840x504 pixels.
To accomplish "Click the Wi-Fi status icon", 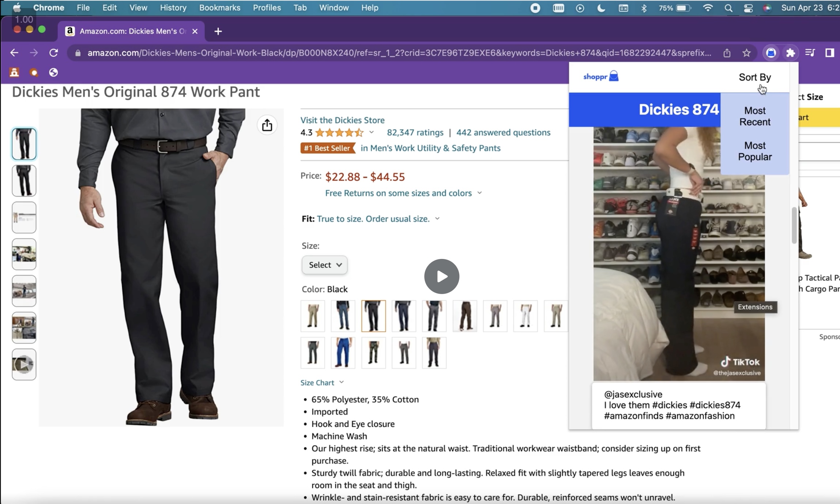I will point(708,8).
